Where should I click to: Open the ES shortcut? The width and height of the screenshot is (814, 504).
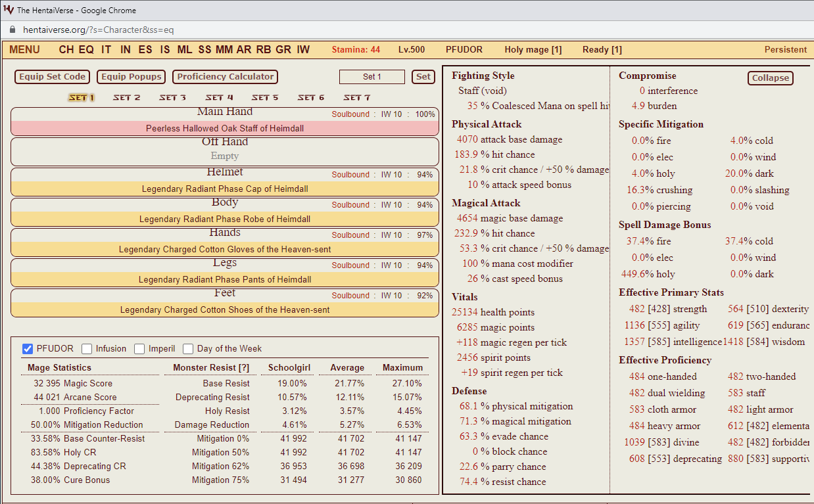point(145,50)
